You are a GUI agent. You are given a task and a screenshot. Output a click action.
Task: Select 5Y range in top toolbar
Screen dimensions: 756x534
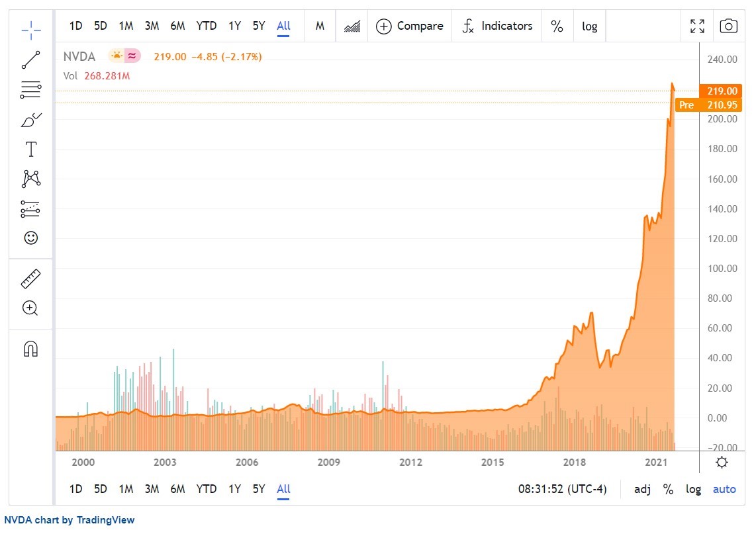[259, 26]
